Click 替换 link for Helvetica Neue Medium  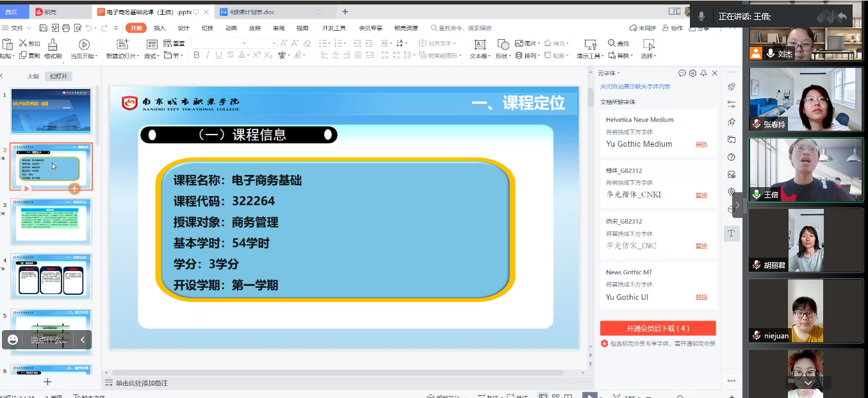point(701,144)
